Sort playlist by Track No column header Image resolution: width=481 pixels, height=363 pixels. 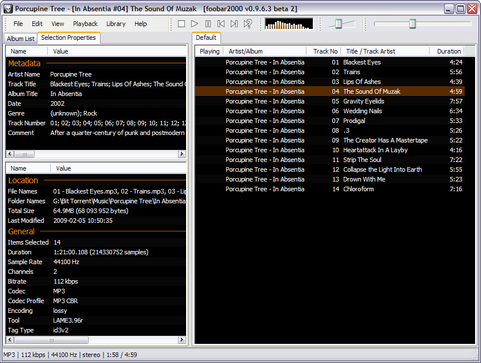pyautogui.click(x=325, y=51)
